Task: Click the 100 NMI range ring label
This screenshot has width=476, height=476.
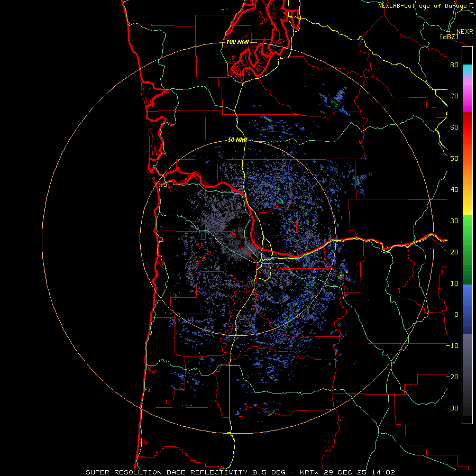Action: (237, 42)
